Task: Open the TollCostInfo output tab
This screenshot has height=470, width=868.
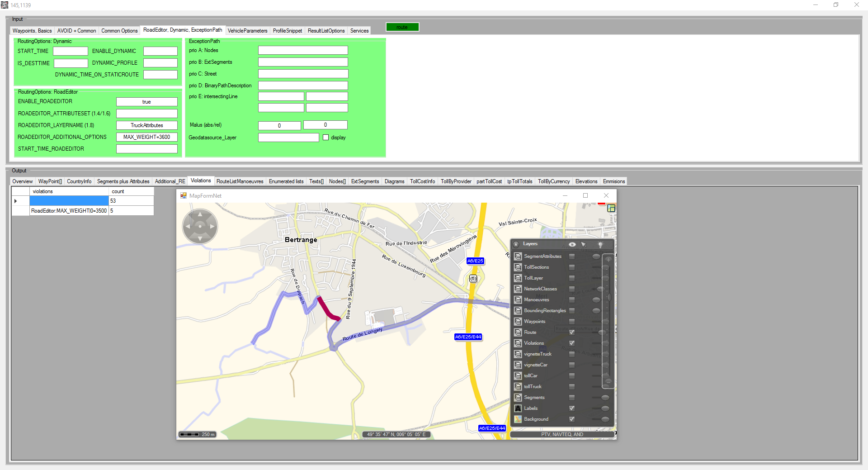Action: click(x=422, y=181)
